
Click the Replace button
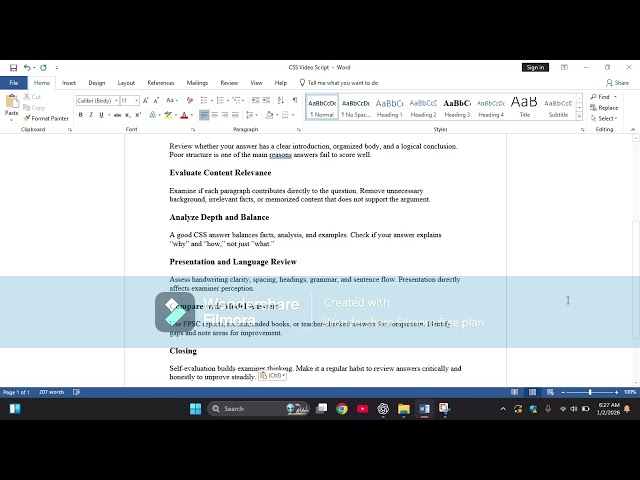point(604,108)
